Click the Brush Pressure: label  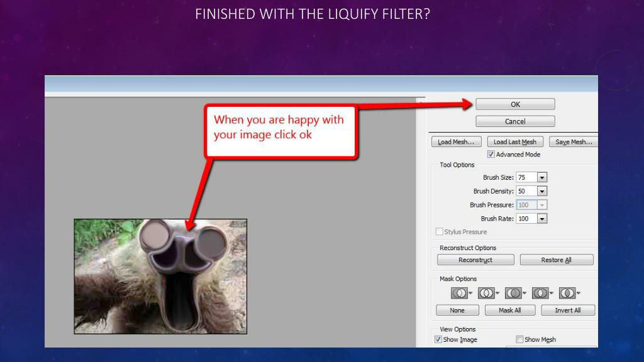click(x=492, y=205)
